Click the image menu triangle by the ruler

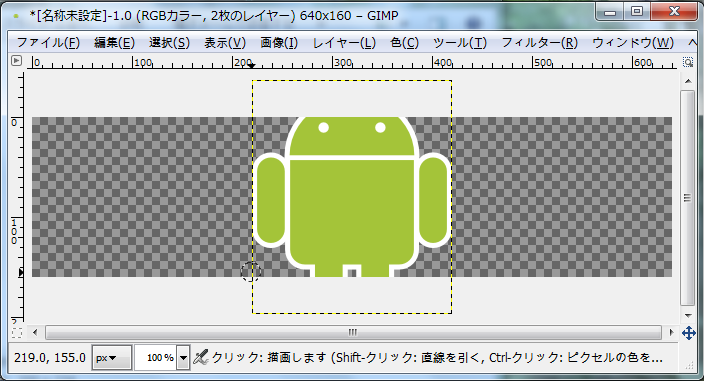pyautogui.click(x=17, y=61)
